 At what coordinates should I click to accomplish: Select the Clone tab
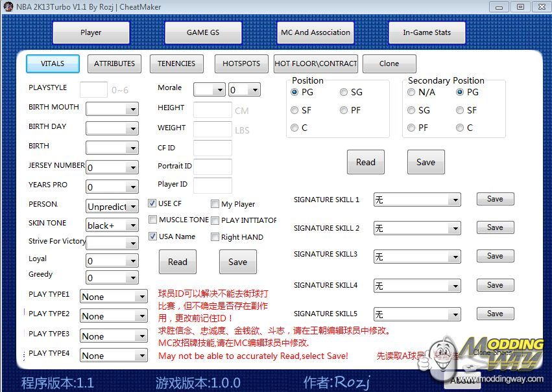point(389,63)
